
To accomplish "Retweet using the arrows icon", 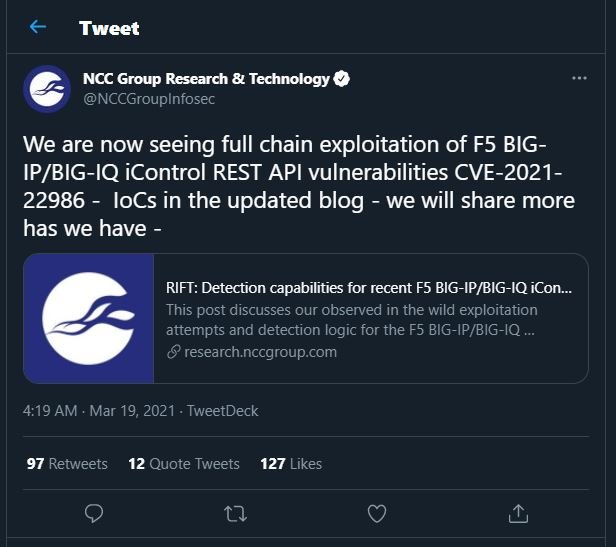I will [235, 514].
